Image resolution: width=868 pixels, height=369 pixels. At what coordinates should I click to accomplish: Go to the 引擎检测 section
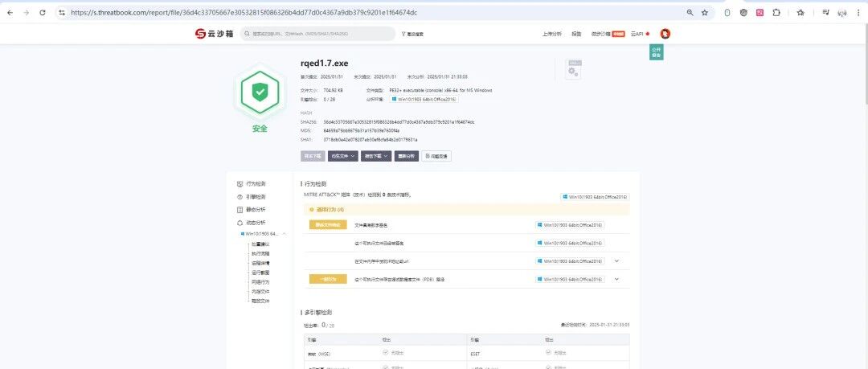coord(256,197)
